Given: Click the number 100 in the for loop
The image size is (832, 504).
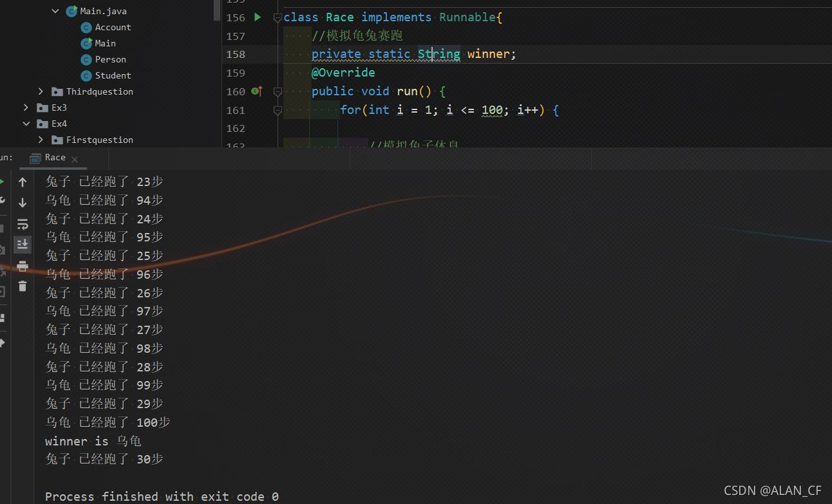Looking at the screenshot, I should (492, 110).
